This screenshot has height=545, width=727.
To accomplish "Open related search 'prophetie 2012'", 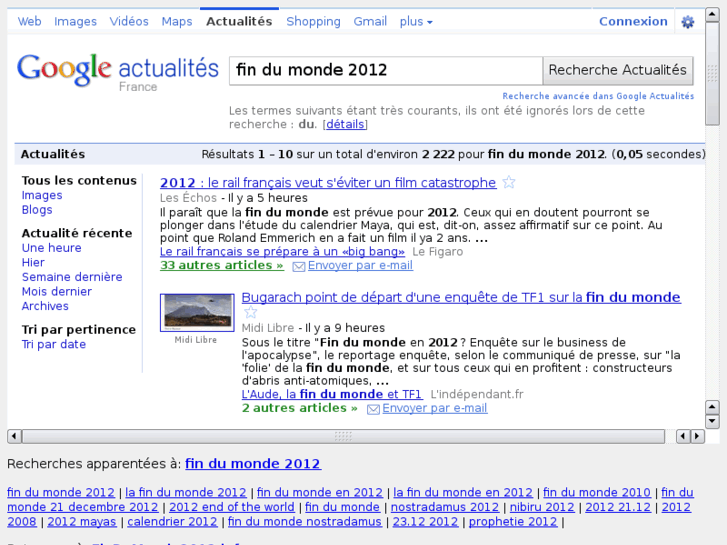I will (513, 522).
